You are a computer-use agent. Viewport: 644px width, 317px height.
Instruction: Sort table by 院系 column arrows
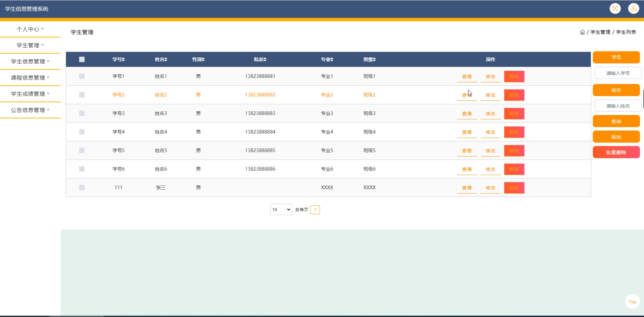point(265,59)
